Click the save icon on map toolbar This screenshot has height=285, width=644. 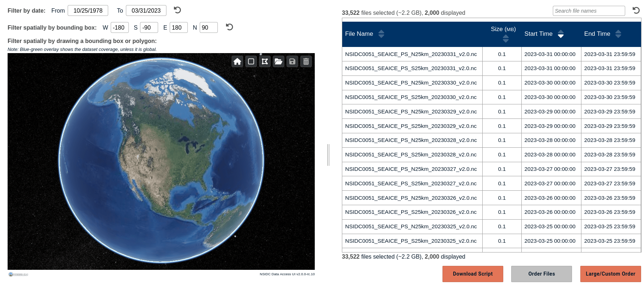[292, 61]
